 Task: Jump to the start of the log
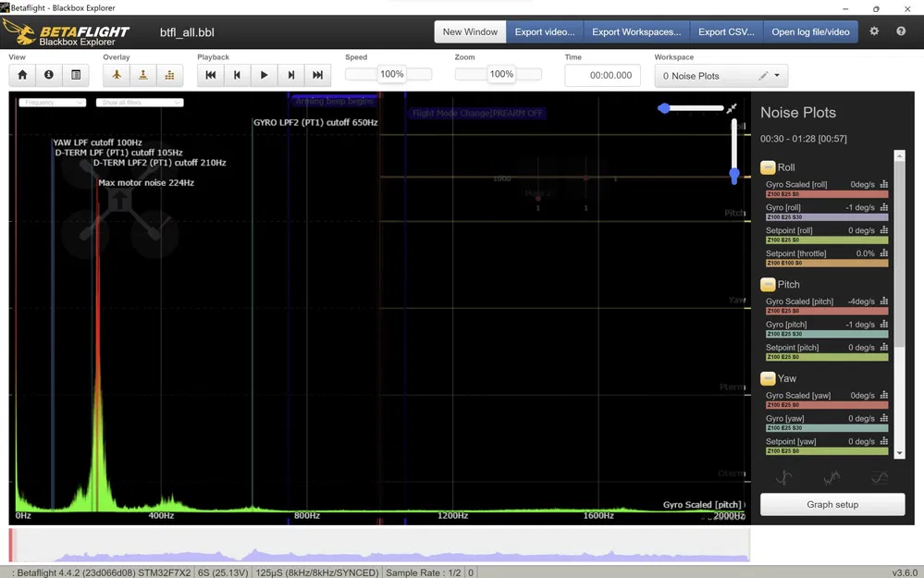[210, 75]
